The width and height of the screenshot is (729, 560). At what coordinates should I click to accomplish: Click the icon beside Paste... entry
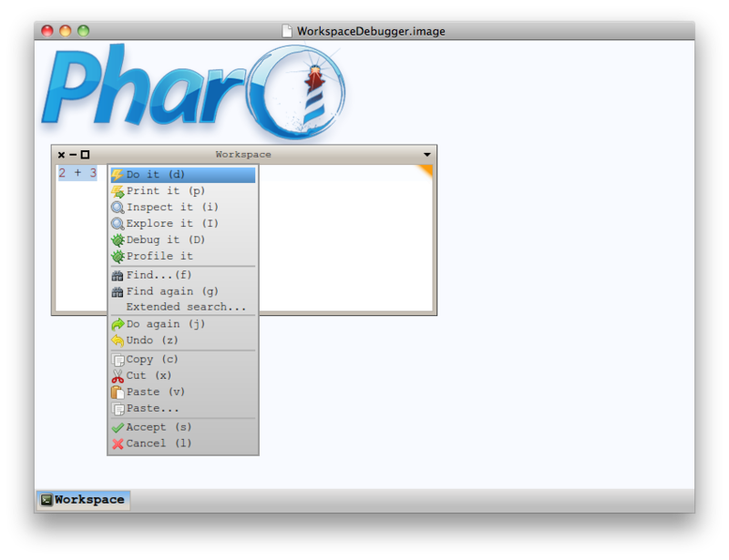point(118,409)
